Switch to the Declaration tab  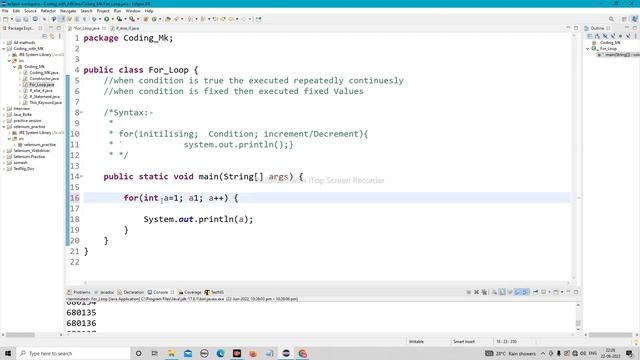131,292
